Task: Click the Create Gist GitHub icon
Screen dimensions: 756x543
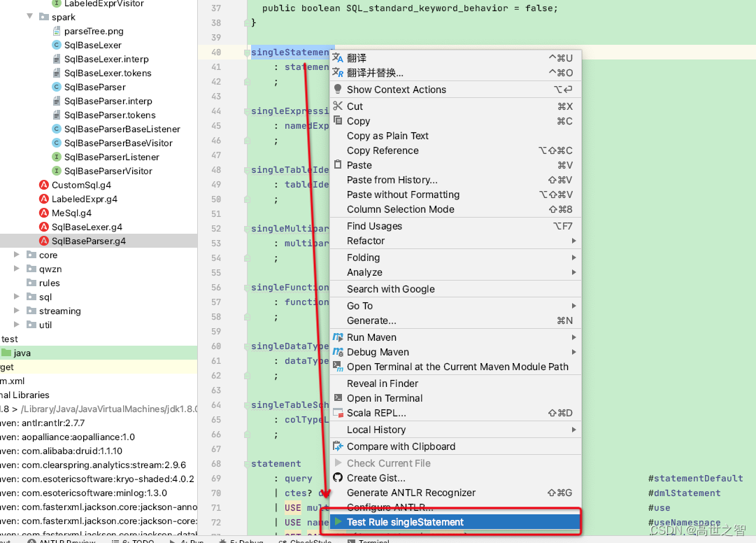Action: coord(339,477)
